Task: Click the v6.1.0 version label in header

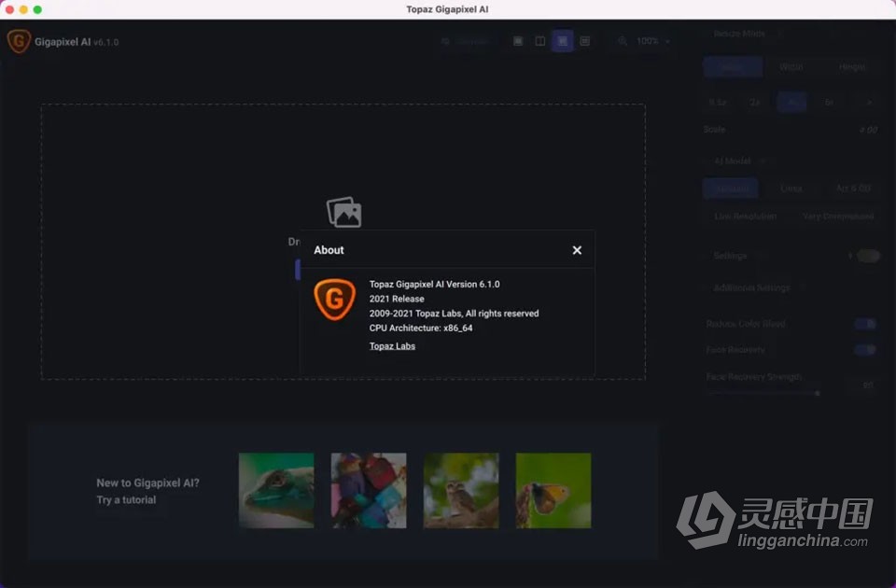Action: pos(105,42)
